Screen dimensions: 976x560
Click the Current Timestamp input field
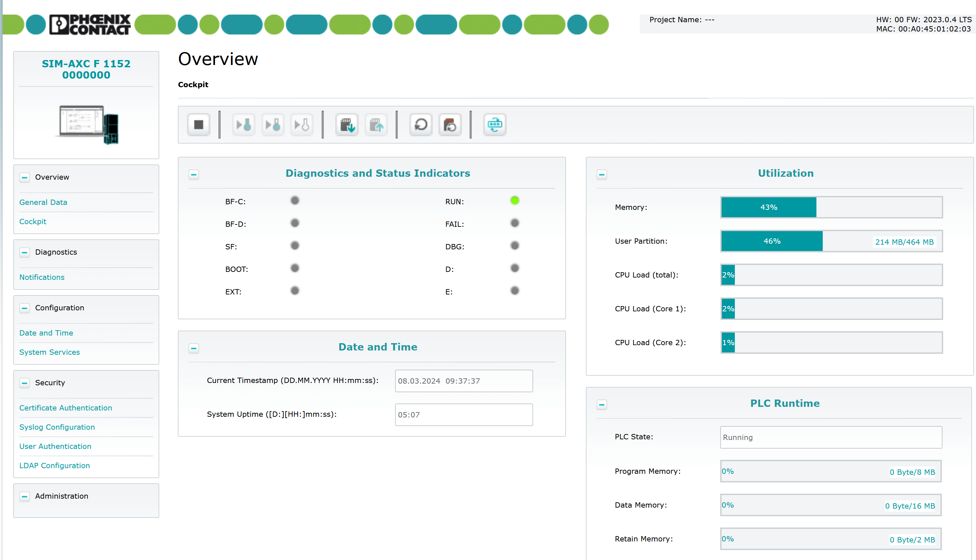pos(463,381)
